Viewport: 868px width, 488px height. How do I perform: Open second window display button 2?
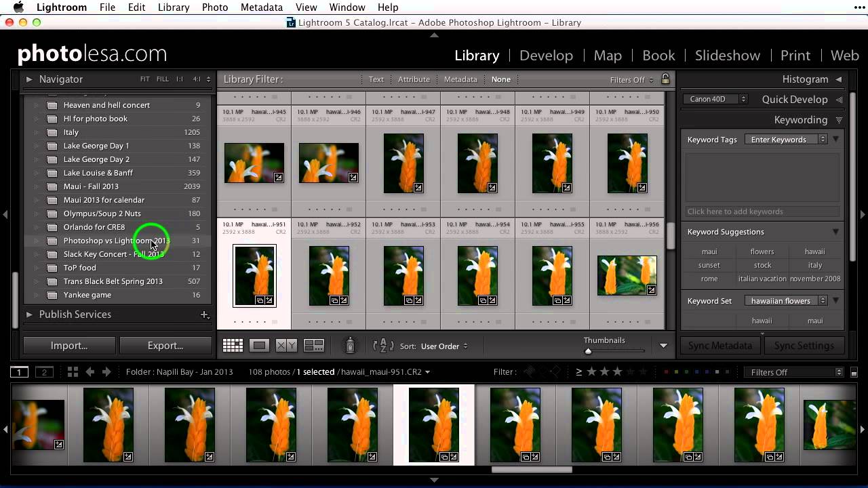tap(44, 372)
